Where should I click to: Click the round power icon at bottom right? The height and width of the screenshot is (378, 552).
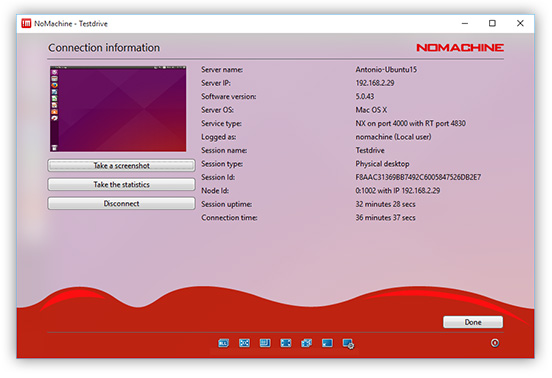pyautogui.click(x=495, y=343)
